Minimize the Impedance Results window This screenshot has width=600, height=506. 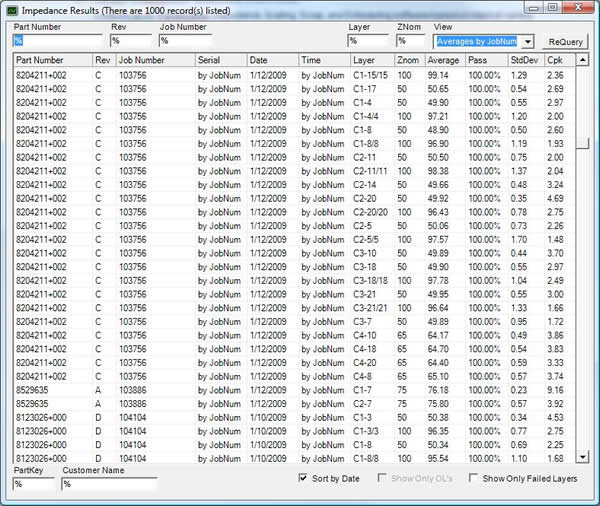(x=535, y=8)
